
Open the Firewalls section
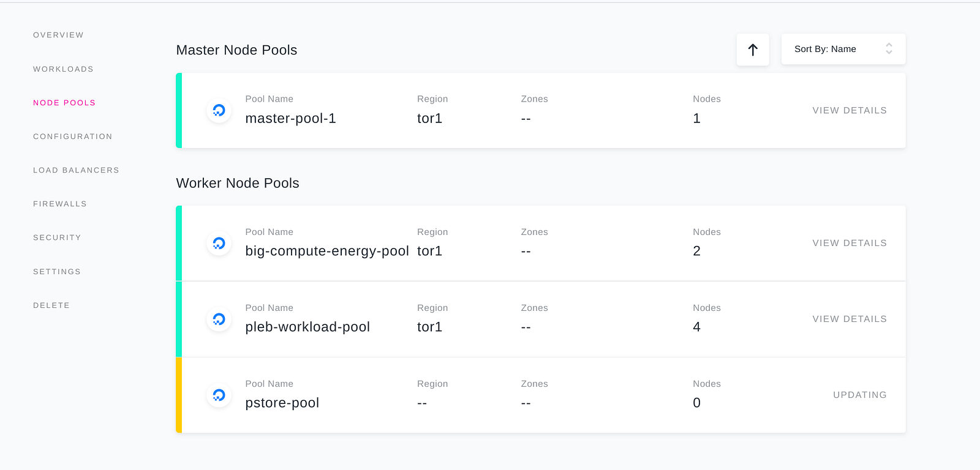pyautogui.click(x=60, y=204)
